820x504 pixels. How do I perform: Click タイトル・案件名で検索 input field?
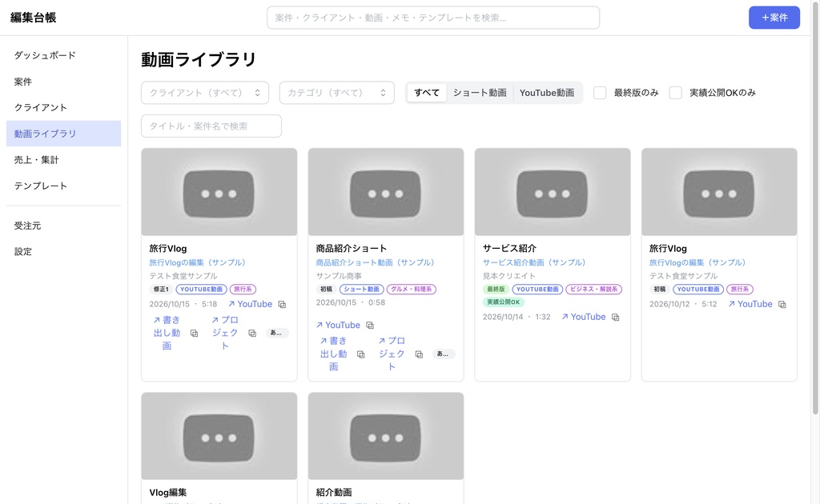(x=211, y=126)
